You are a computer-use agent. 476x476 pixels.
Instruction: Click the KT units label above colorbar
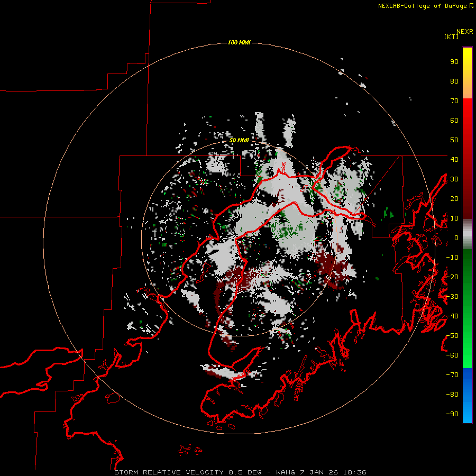coord(452,36)
